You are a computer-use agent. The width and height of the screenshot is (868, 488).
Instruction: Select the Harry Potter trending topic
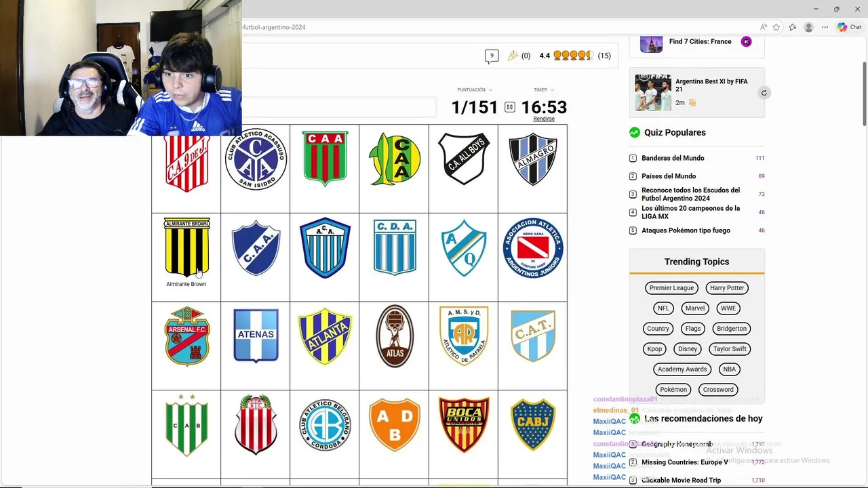[727, 288]
